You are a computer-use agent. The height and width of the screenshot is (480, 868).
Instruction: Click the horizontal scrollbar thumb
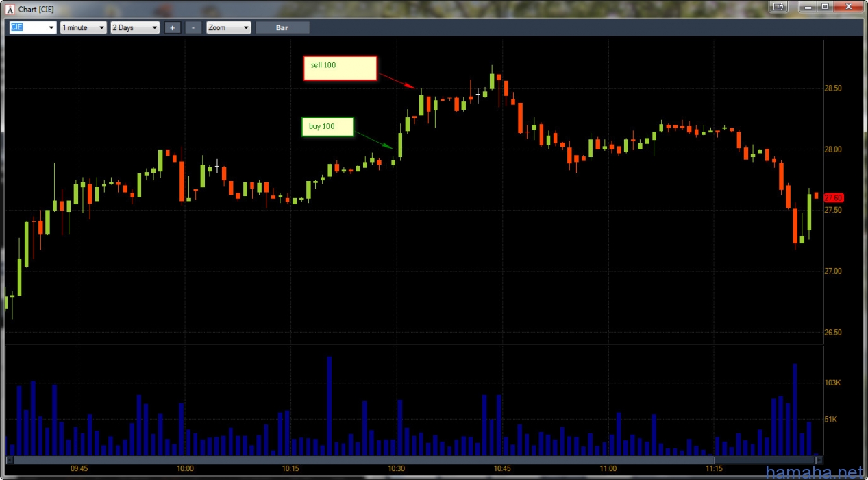(x=765, y=459)
